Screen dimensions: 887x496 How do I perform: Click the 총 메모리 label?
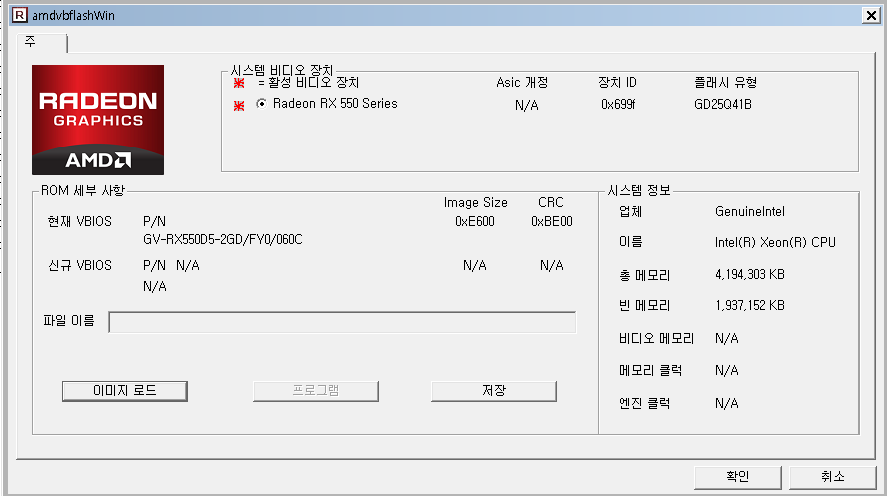tap(644, 275)
